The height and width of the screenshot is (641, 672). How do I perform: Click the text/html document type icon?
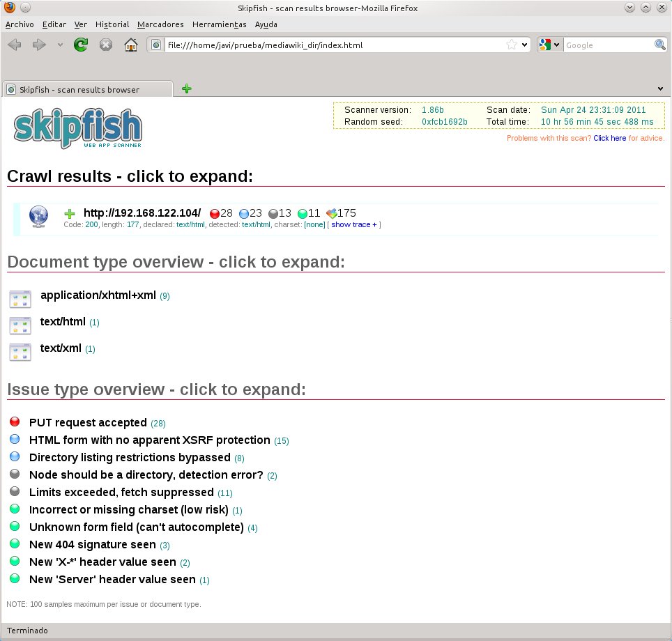pyautogui.click(x=20, y=325)
